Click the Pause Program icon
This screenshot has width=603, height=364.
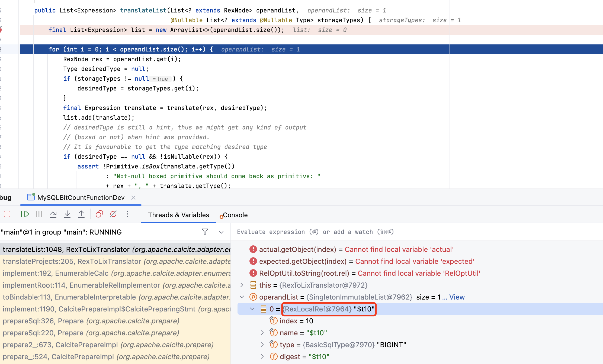coord(39,214)
